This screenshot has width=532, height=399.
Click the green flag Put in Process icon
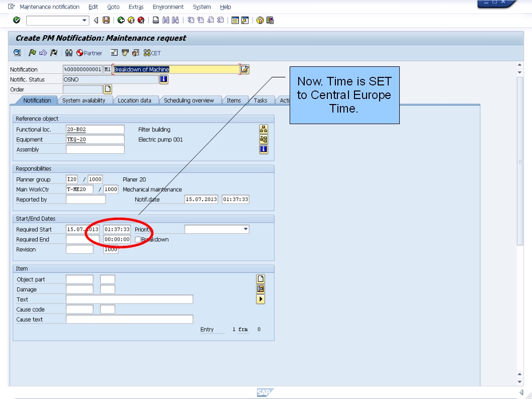click(32, 53)
